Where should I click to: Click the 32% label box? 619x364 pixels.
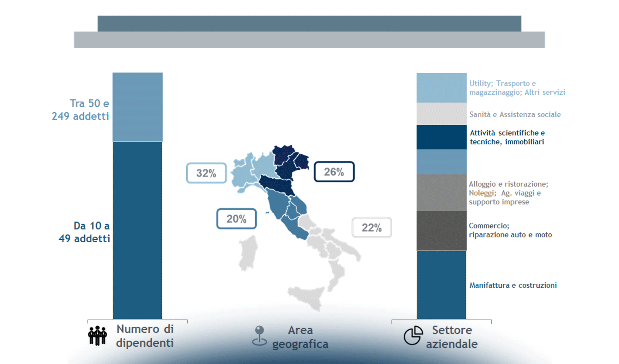pos(206,173)
